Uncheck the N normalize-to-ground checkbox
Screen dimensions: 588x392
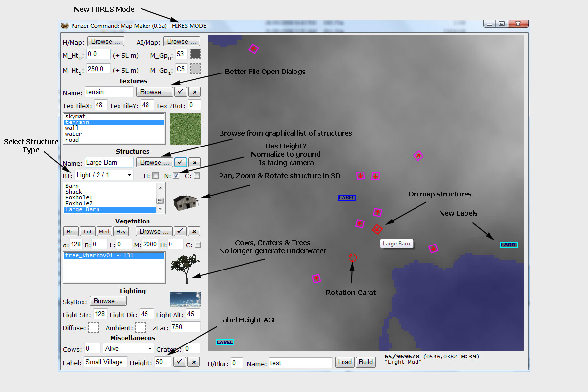tap(176, 175)
